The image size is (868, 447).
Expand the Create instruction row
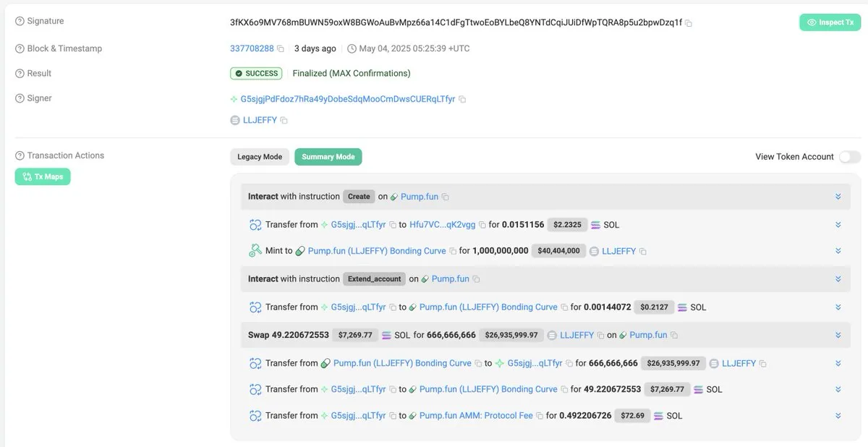838,197
